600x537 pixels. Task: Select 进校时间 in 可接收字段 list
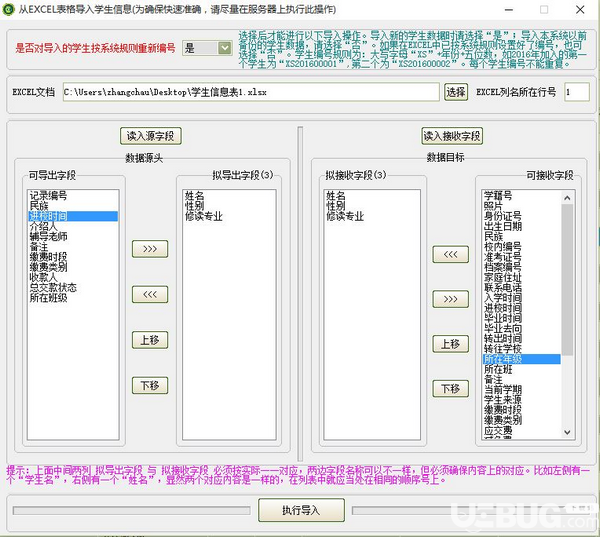pyautogui.click(x=522, y=308)
